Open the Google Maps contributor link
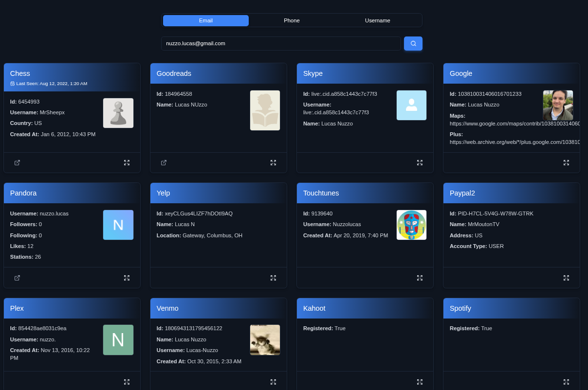The height and width of the screenshot is (390, 588). point(515,124)
